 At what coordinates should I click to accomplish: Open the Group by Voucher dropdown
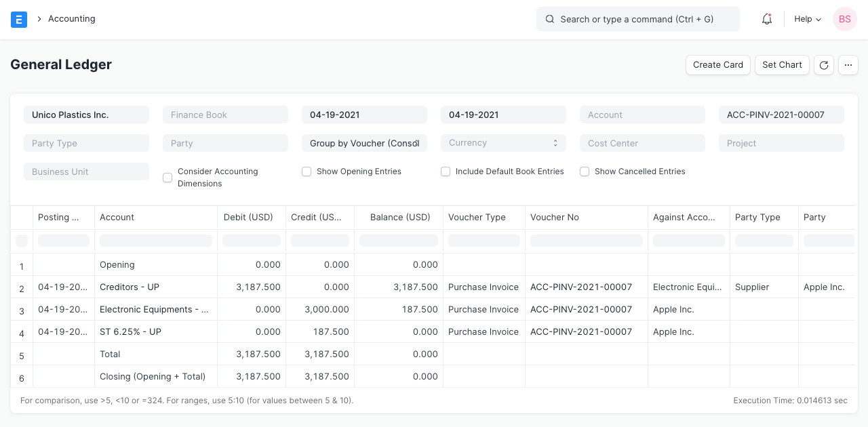pyautogui.click(x=364, y=142)
